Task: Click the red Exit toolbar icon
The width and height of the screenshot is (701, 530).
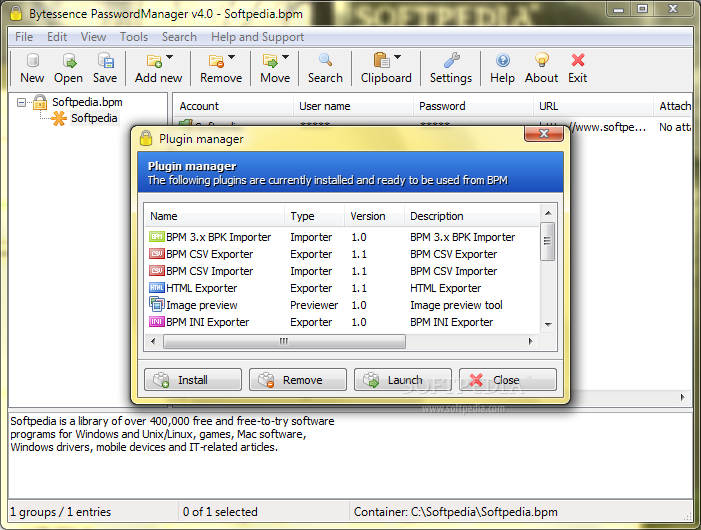Action: pos(578,60)
